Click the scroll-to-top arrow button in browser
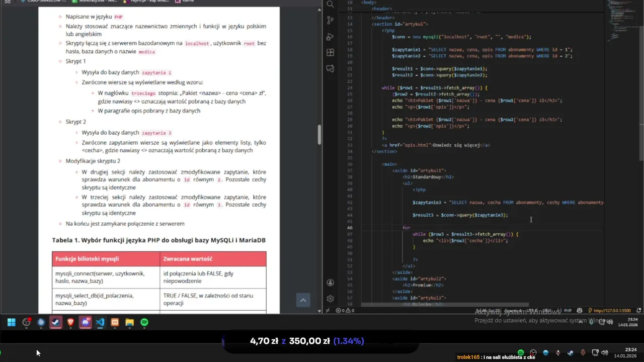Image resolution: width=644 pixels, height=362 pixels. 303,300
